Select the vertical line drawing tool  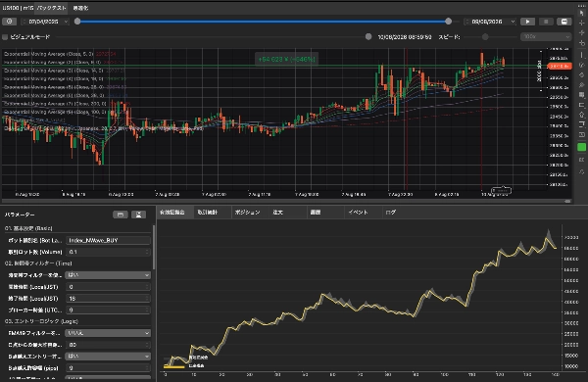(x=581, y=55)
